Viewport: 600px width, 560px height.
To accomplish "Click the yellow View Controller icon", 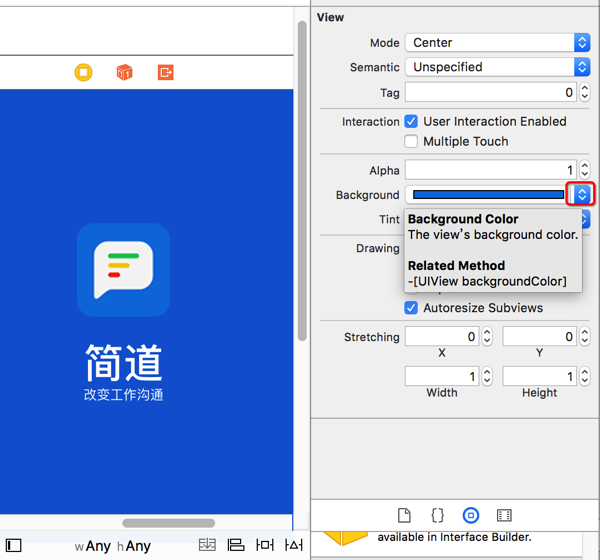I will pos(83,72).
